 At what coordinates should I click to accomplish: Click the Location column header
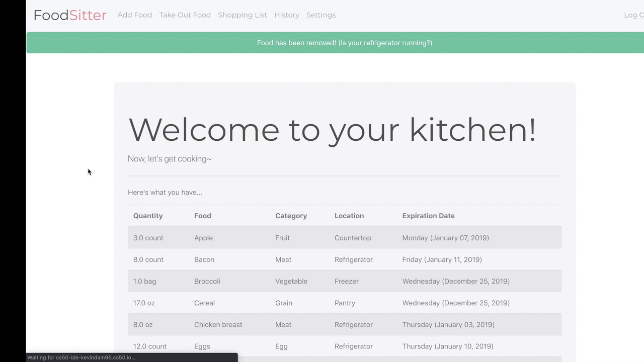click(349, 216)
